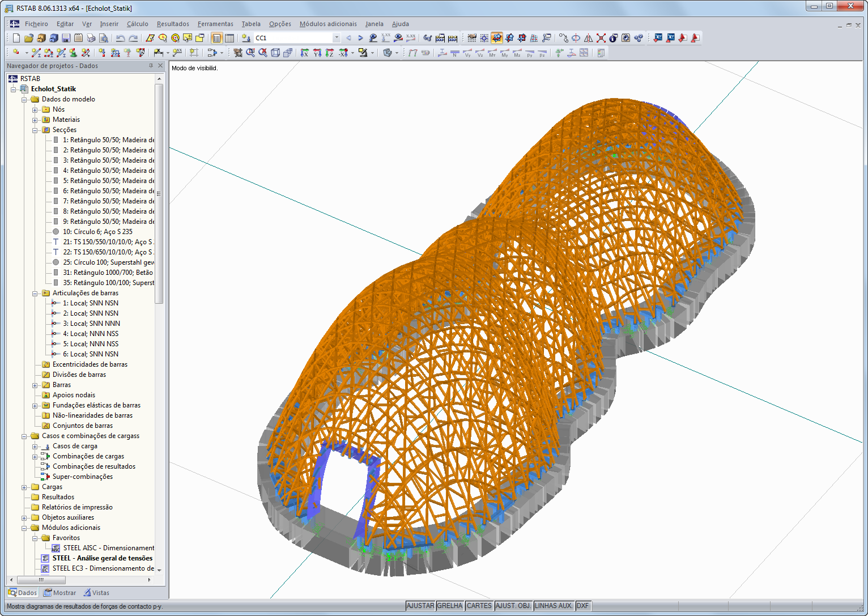The image size is (868, 616).
Task: Toggle DXF option in status bar
Action: pos(582,606)
